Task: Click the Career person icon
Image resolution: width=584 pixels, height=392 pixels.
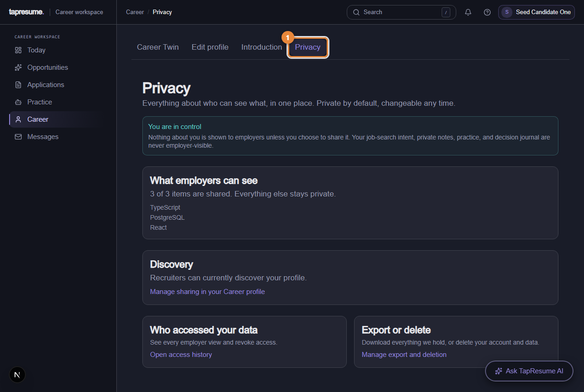Action: [x=18, y=119]
